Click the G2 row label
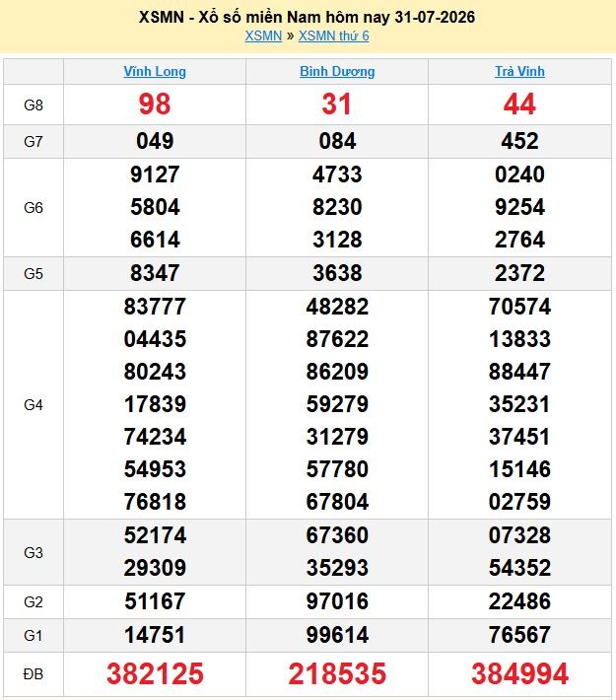The height and width of the screenshot is (700, 616). click(34, 602)
